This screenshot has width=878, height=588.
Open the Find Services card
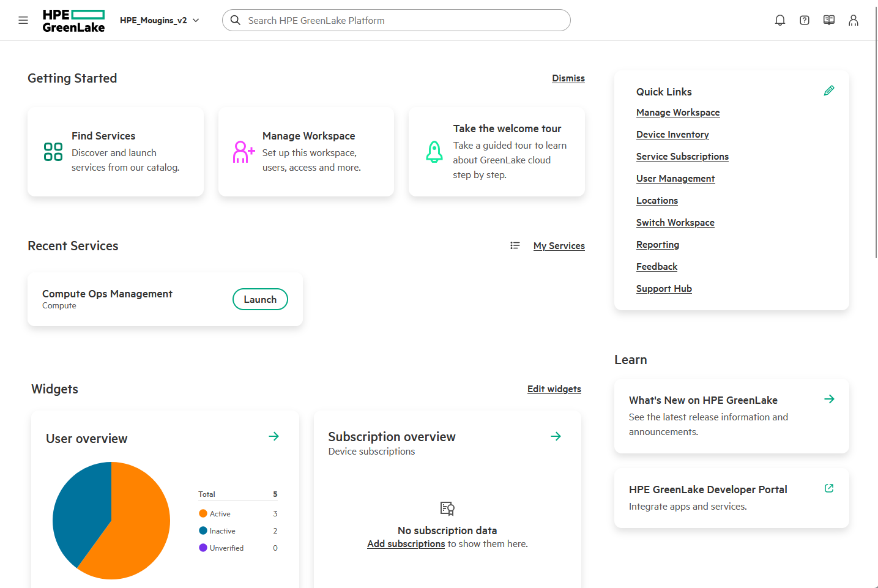(116, 152)
